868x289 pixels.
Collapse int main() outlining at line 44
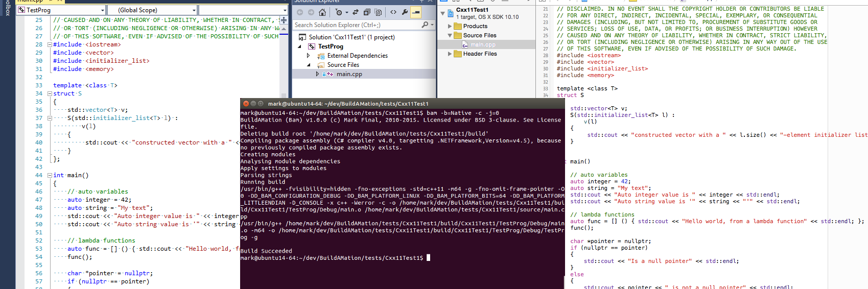(50, 175)
